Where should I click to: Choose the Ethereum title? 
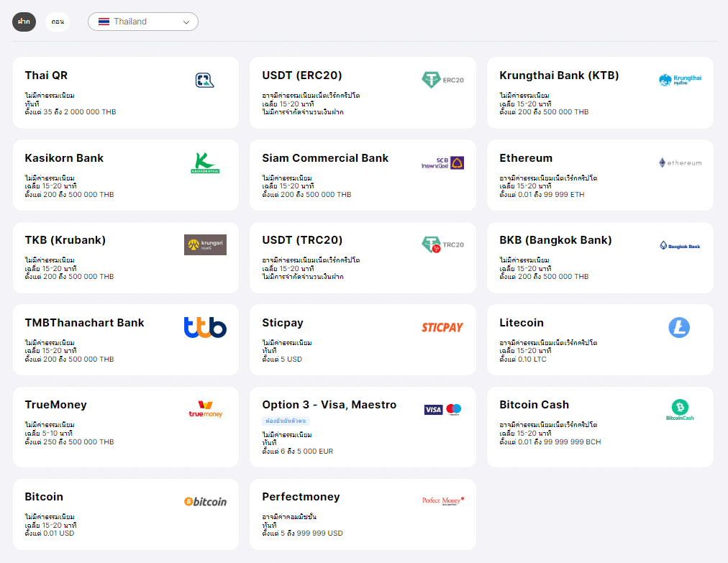526,157
